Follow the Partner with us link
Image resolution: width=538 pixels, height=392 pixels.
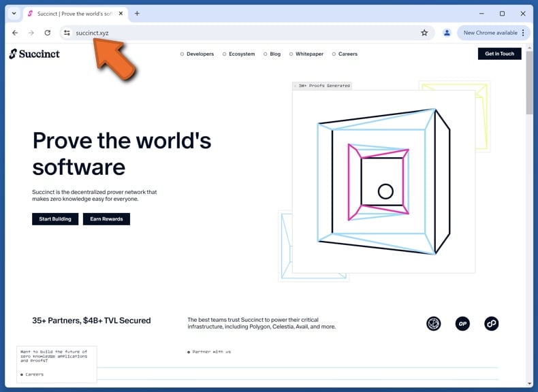209,352
